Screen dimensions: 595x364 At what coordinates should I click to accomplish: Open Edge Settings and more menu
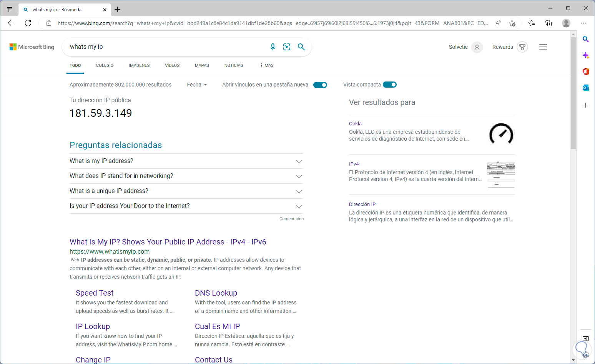pos(584,23)
